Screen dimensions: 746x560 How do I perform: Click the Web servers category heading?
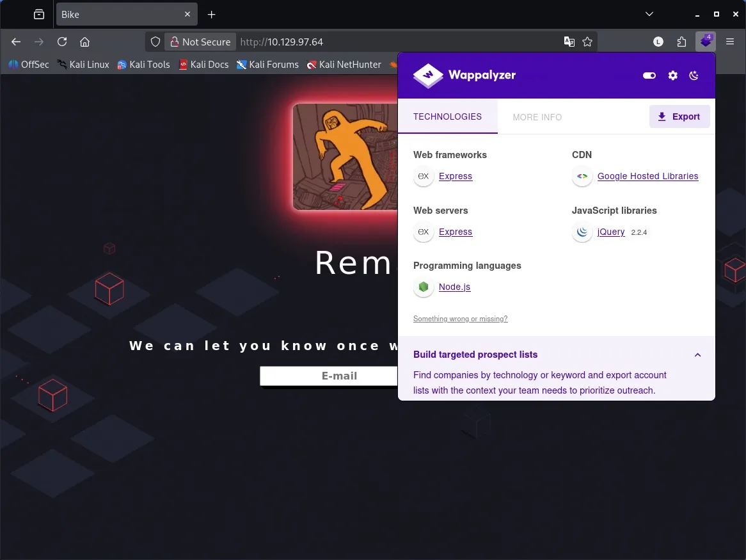point(440,211)
